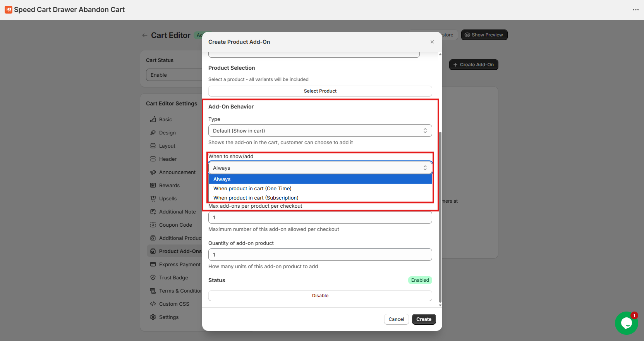644x341 pixels.
Task: Open the Rewards settings section
Action: click(x=169, y=185)
